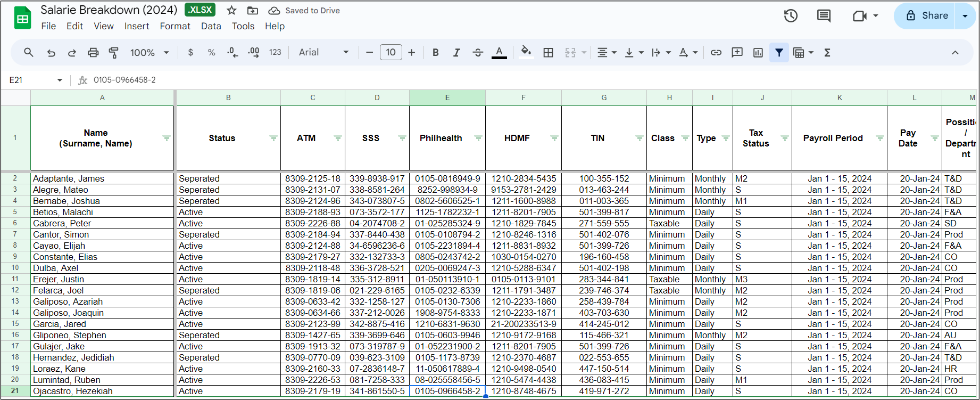The image size is (980, 400).
Task: Collapse the toolbar menus with chevron
Action: 955,52
